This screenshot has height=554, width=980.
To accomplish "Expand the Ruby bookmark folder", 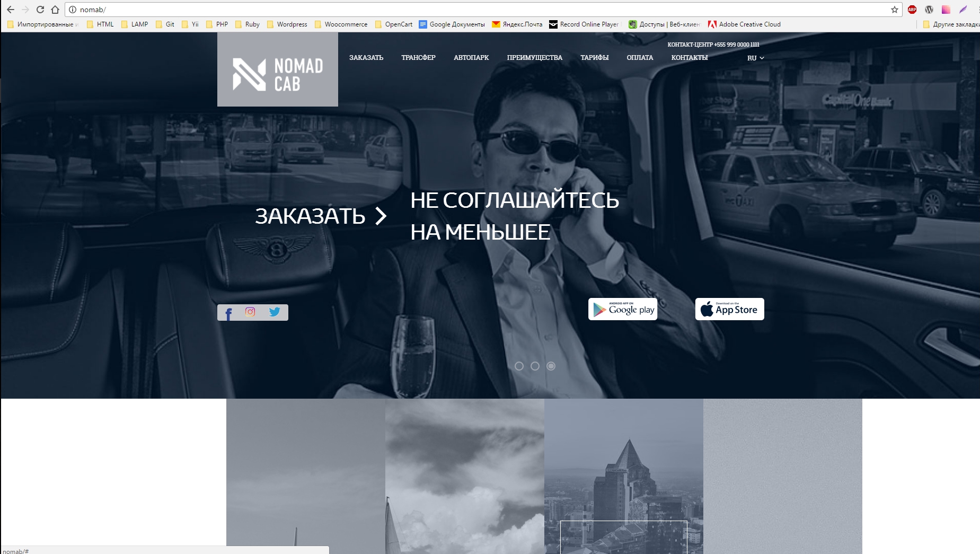I will [248, 24].
